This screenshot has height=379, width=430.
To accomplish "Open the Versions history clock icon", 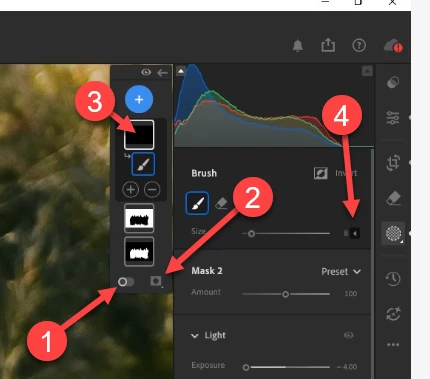I will (x=393, y=279).
